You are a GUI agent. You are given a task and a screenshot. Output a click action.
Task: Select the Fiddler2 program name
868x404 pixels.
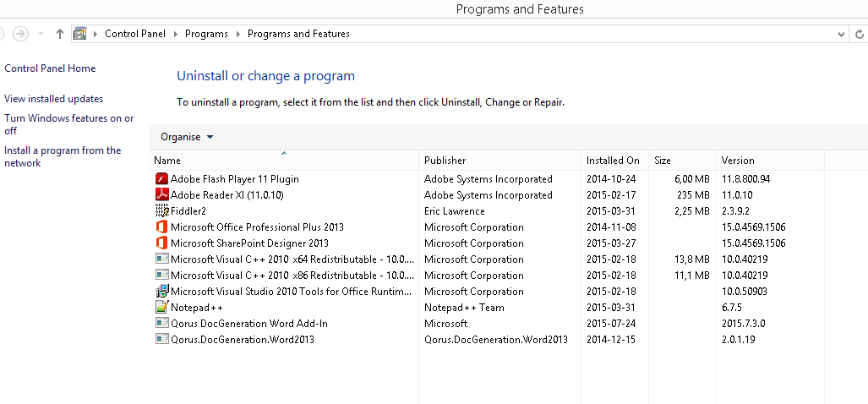pyautogui.click(x=188, y=210)
